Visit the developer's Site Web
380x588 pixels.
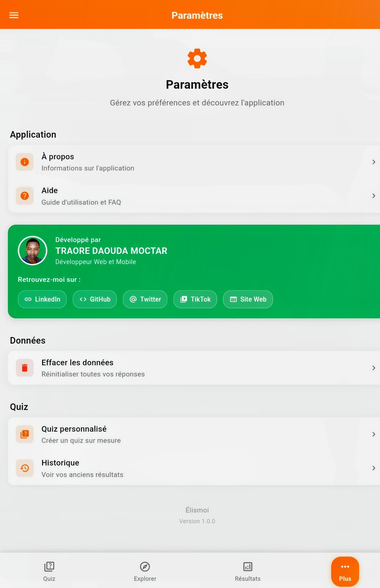248,299
